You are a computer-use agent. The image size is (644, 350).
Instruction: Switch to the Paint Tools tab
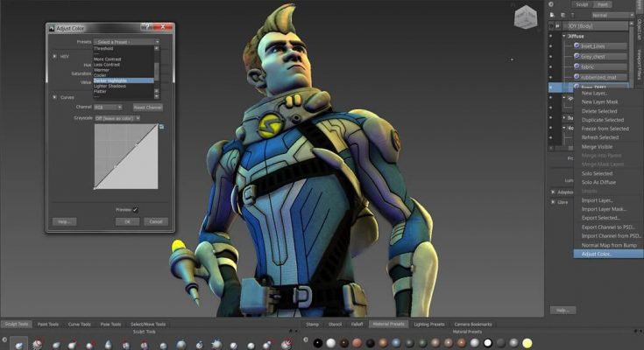click(x=48, y=324)
